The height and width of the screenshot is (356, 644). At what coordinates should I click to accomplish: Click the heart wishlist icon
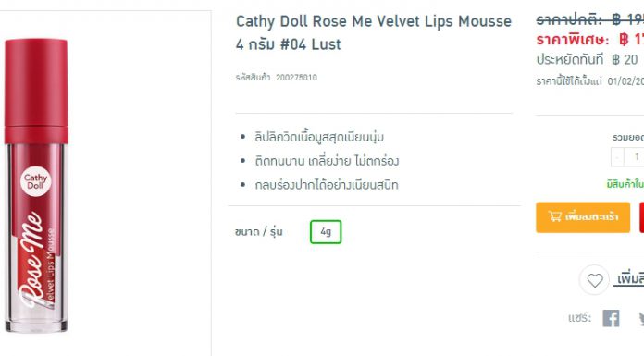tap(594, 280)
